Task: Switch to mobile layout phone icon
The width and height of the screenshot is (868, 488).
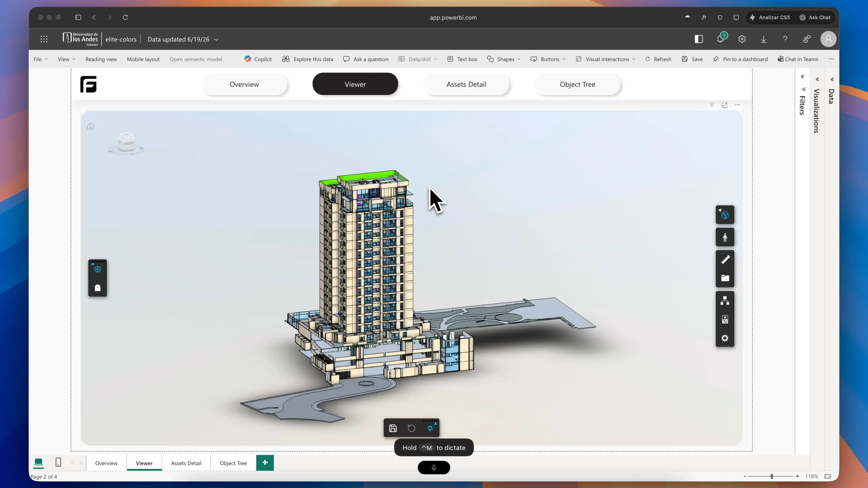Action: click(58, 462)
